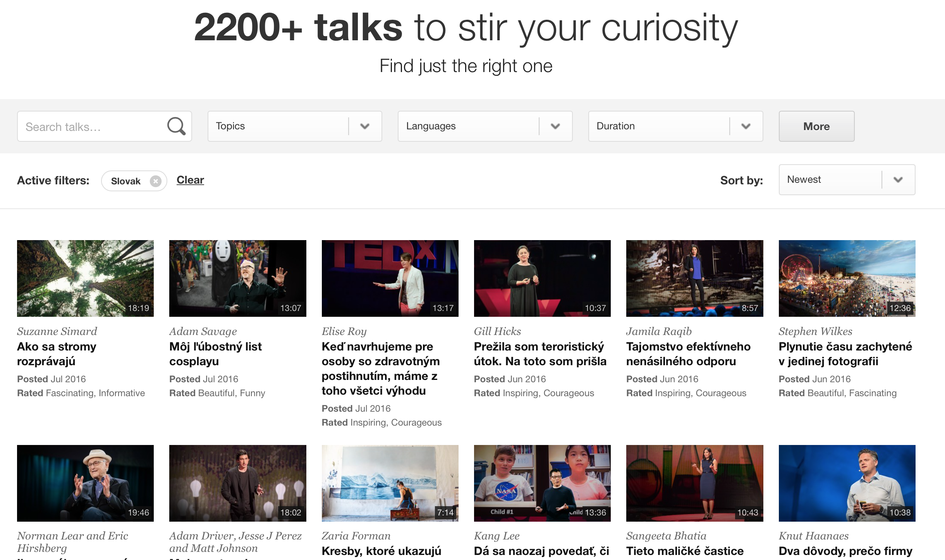945x560 pixels.
Task: Open the Topics dropdown
Action: pyautogui.click(x=294, y=126)
